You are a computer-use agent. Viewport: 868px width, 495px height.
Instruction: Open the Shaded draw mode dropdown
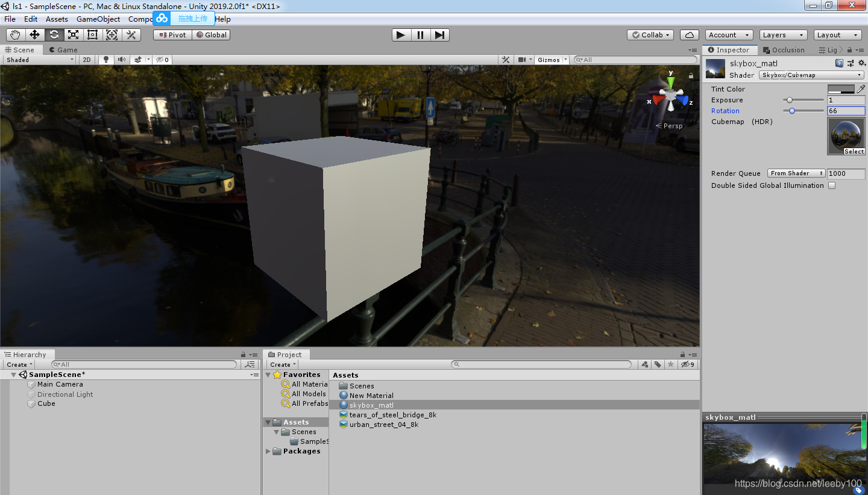coord(40,60)
